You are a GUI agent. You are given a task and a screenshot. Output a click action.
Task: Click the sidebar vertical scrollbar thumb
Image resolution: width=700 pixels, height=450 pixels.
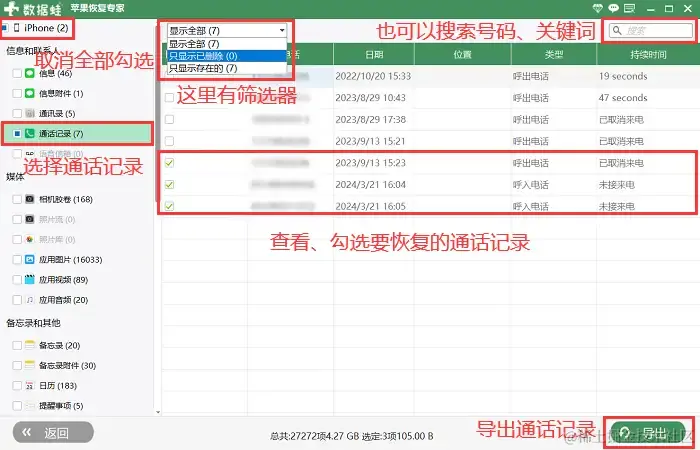point(157,114)
